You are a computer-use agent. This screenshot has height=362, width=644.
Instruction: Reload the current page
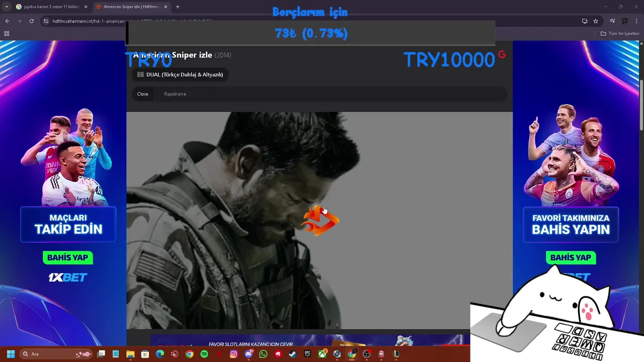click(x=31, y=21)
